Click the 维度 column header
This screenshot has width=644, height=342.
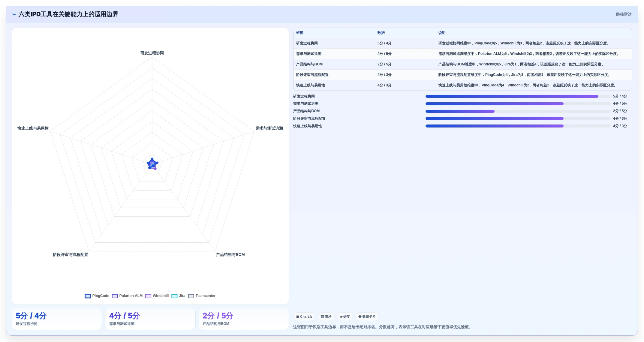300,33
